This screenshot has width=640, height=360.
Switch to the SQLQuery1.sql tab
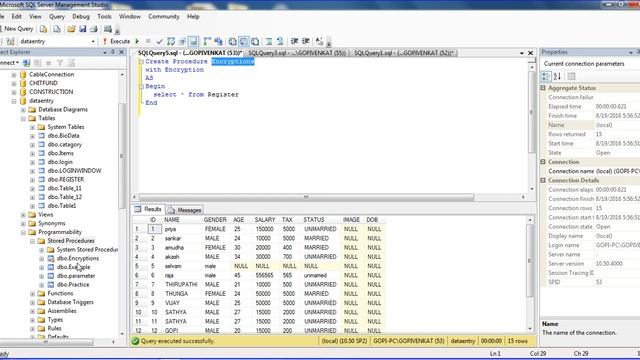[x=404, y=53]
